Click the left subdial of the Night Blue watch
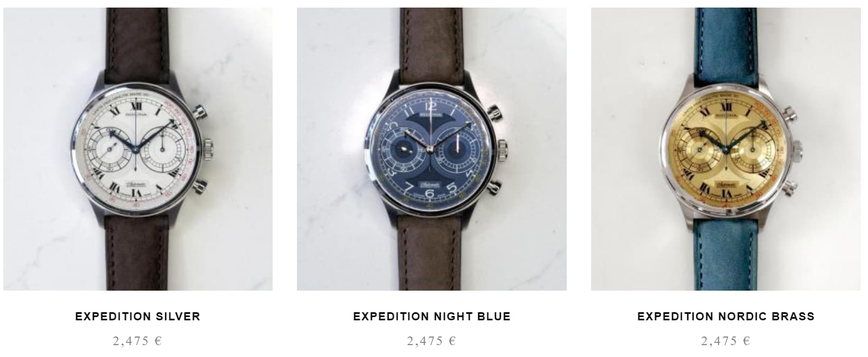Viewport: 868px width, 357px height. click(x=403, y=148)
